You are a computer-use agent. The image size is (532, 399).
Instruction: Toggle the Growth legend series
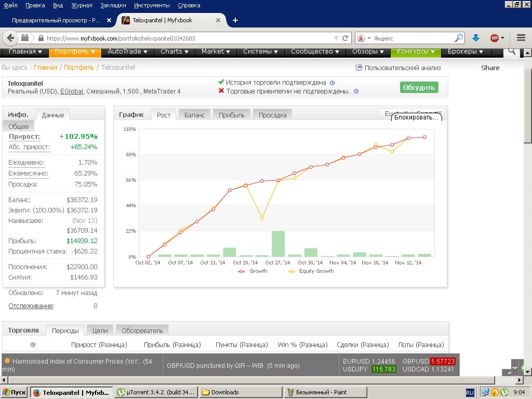pos(253,271)
